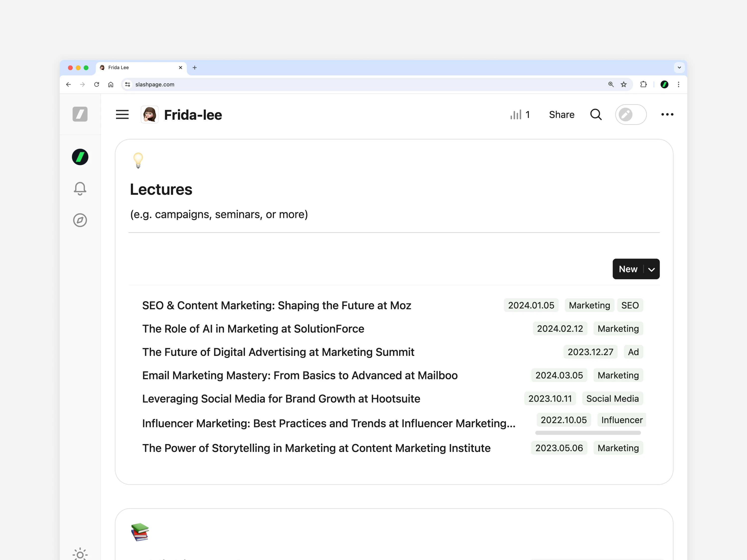Screen dimensions: 747x560
Task: Open the green slash profile avatar
Action: 80,157
